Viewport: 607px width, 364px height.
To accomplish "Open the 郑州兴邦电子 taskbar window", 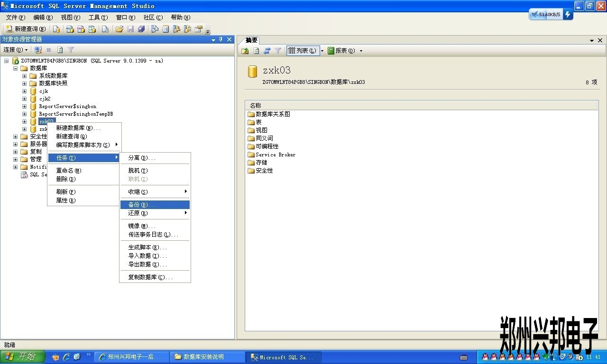I will (131, 357).
